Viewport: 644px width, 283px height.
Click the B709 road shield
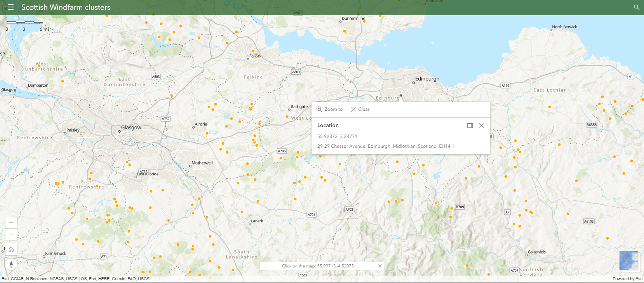click(x=460, y=207)
